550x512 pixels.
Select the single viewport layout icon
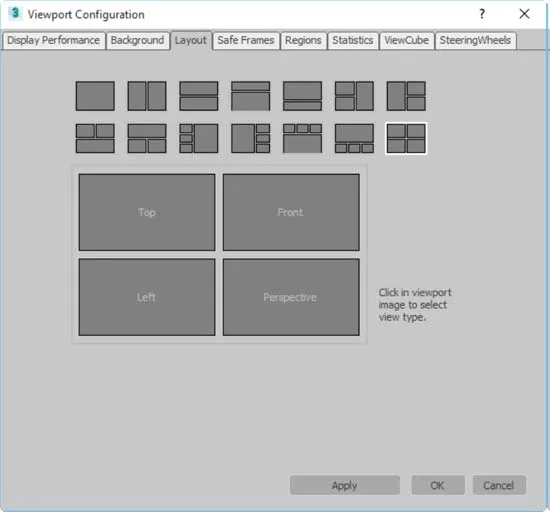(x=95, y=96)
